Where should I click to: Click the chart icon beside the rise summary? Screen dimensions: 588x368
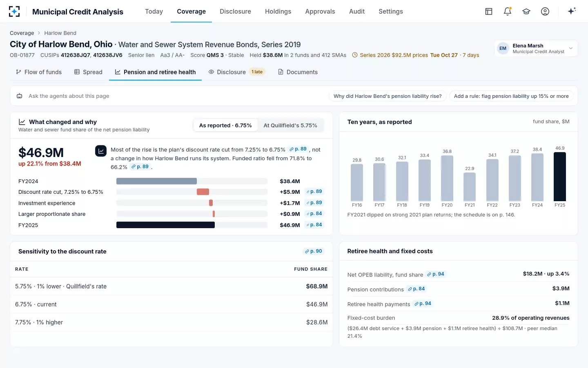pyautogui.click(x=101, y=151)
